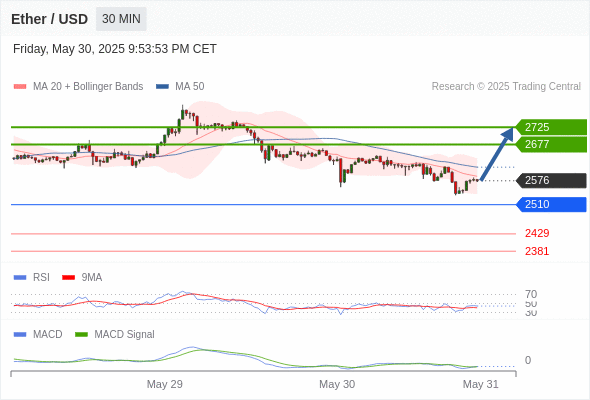Click the MACD blue legend marker
The height and width of the screenshot is (400, 590).
point(20,335)
